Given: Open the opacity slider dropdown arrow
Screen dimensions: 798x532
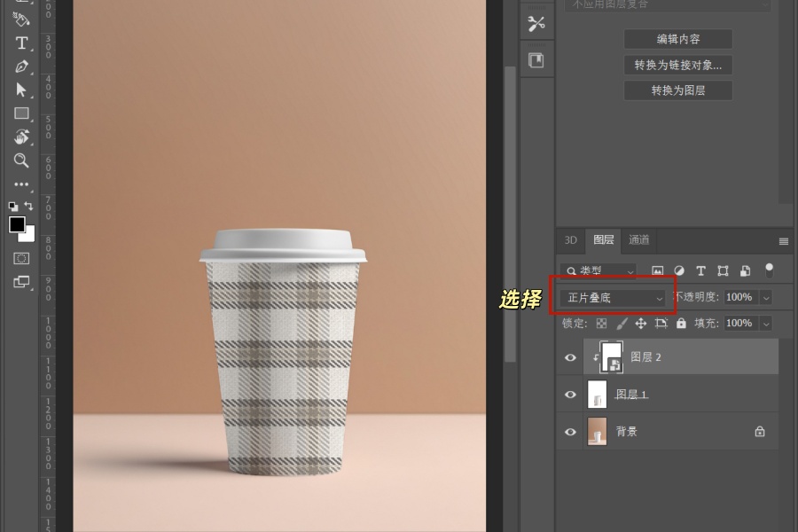Looking at the screenshot, I should (x=766, y=298).
